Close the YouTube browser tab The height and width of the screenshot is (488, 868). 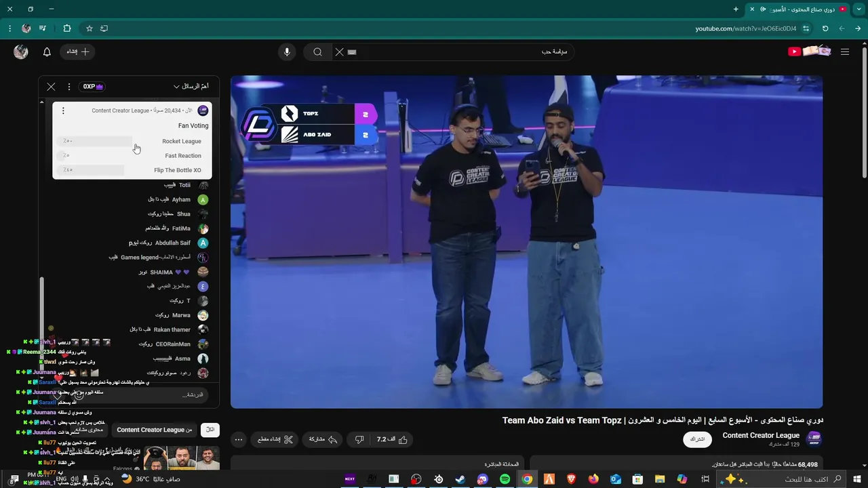(x=751, y=9)
